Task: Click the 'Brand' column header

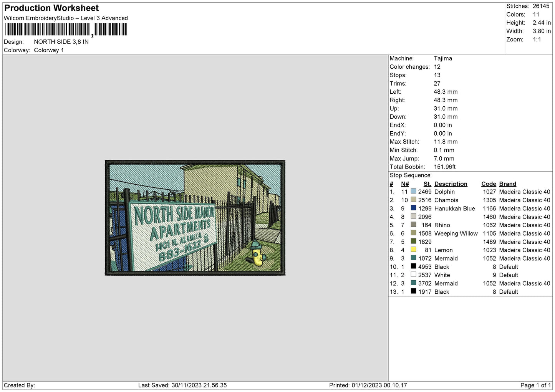Action: pos(508,184)
